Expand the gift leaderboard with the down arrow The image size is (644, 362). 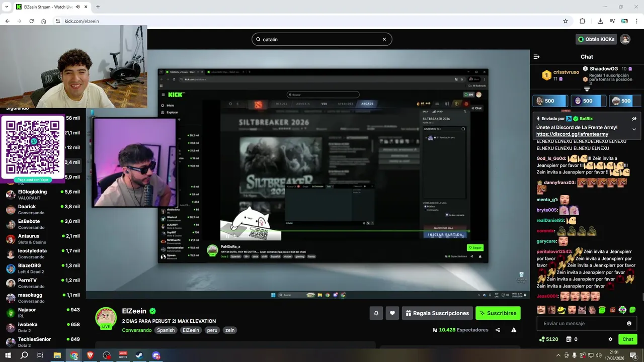pos(587,89)
